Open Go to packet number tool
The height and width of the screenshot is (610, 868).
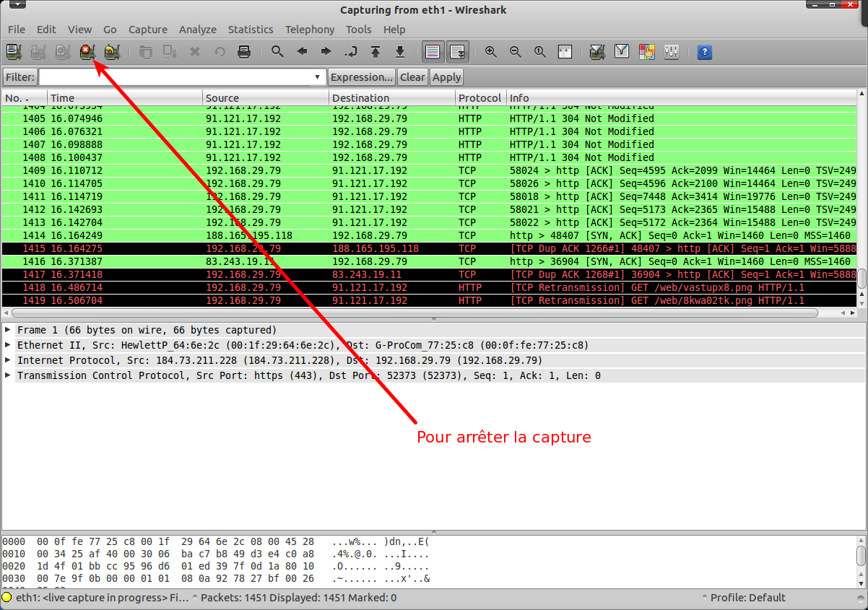(351, 52)
